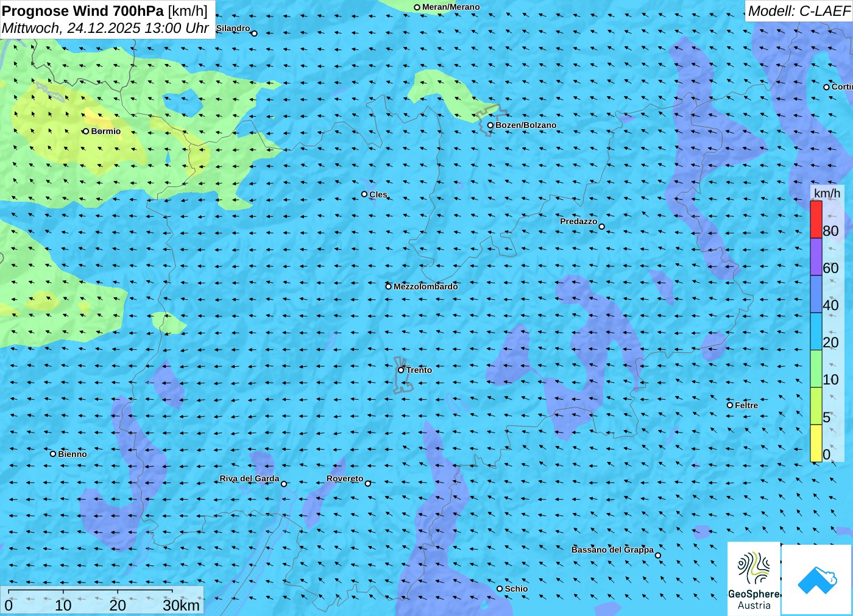853x616 pixels.
Task: Click the 'Bassano del Grappa' label
Action: (612, 550)
